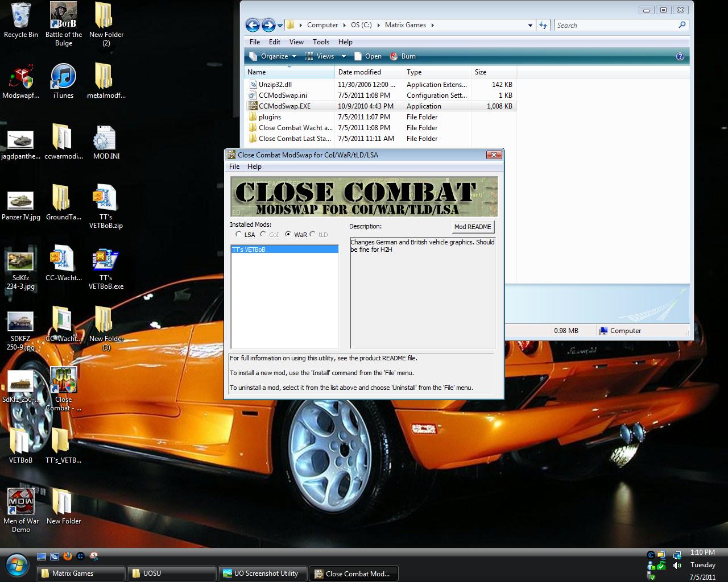
Task: Open the Recycle Bin desktop icon
Action: pos(21,20)
